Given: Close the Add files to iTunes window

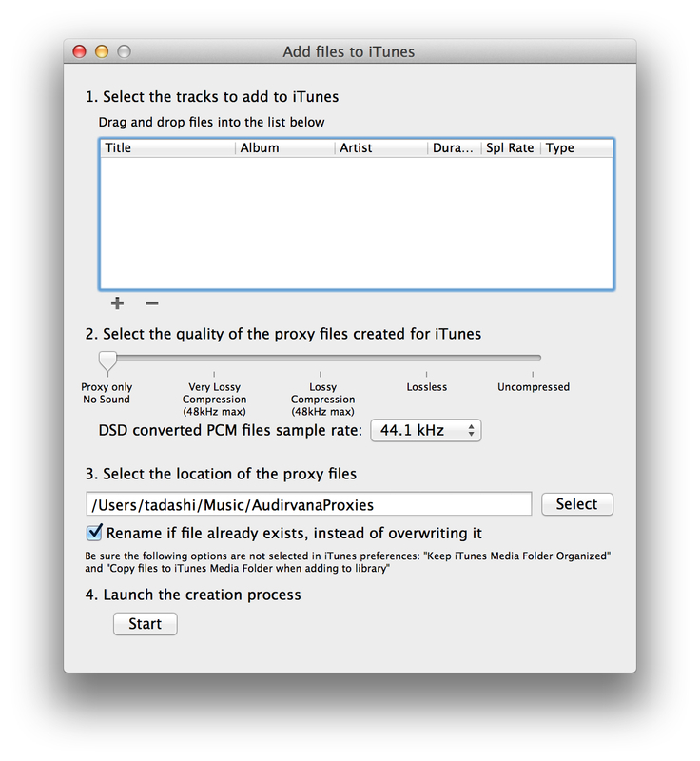Looking at the screenshot, I should [x=79, y=51].
